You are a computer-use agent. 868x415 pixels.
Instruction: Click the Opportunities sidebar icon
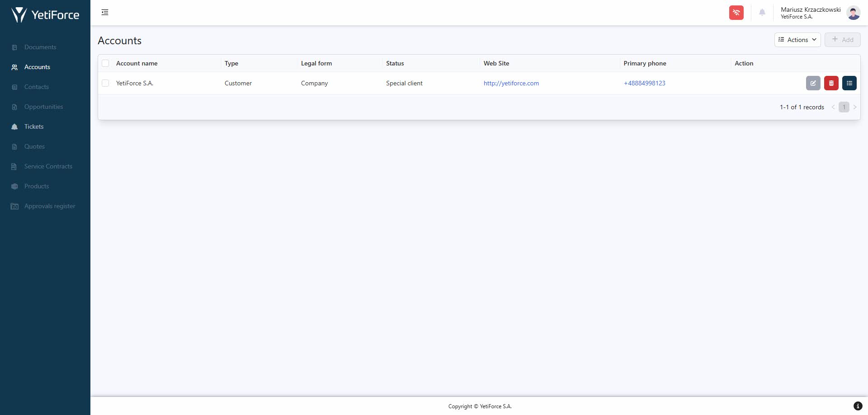(14, 107)
